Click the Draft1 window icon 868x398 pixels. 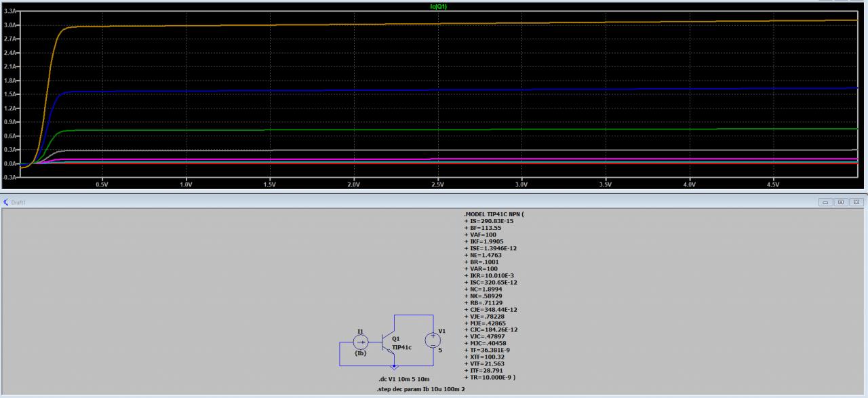(x=6, y=202)
